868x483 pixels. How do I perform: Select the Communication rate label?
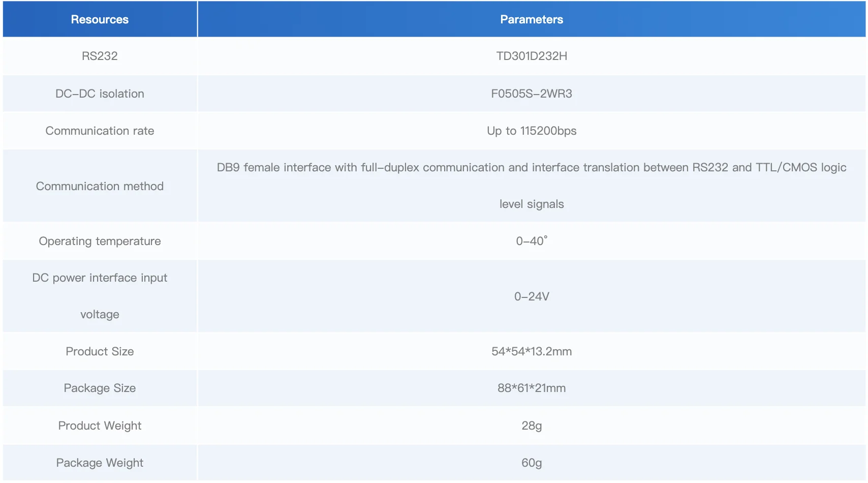(x=100, y=131)
